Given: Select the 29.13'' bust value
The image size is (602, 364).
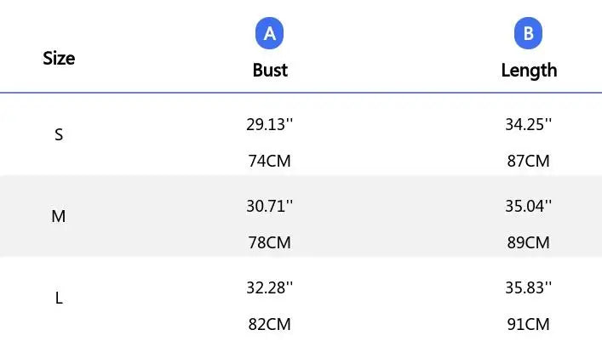Looking at the screenshot, I should (x=269, y=124).
